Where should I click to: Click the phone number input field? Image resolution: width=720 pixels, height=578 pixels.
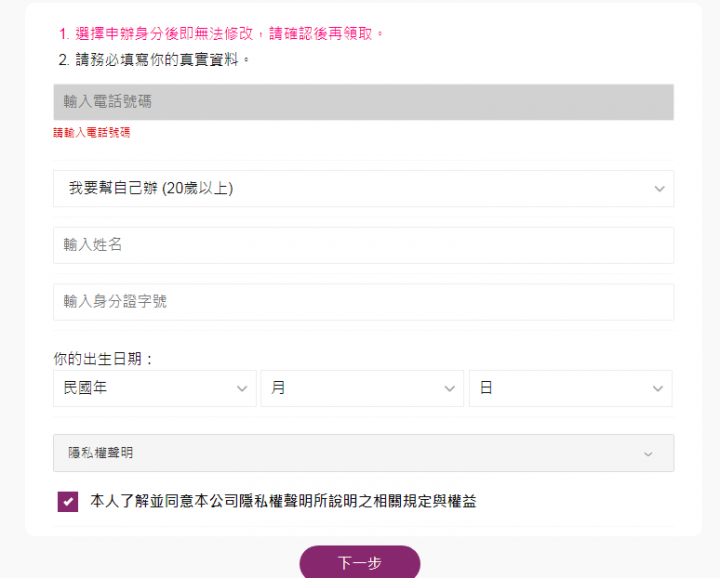(363, 102)
